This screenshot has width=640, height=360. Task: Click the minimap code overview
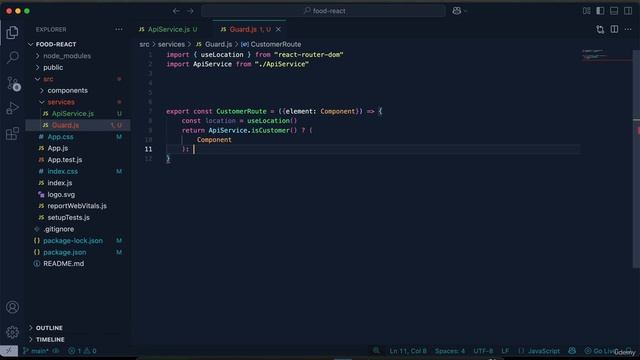[607, 56]
